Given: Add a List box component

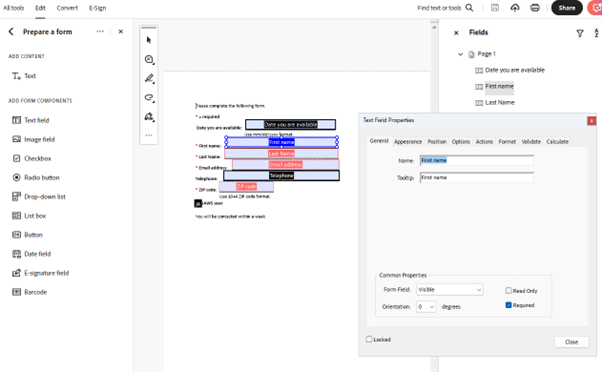Looking at the screenshot, I should click(x=29, y=216).
